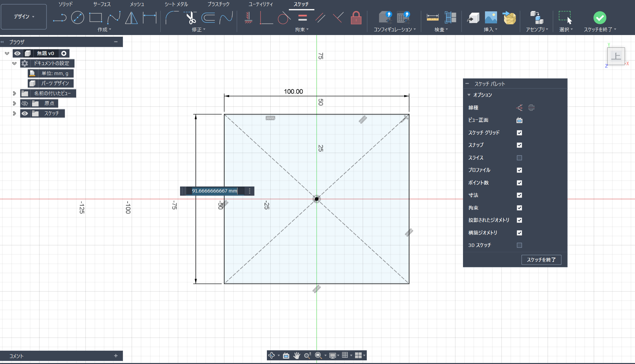Apply the parallel constraint

320,18
